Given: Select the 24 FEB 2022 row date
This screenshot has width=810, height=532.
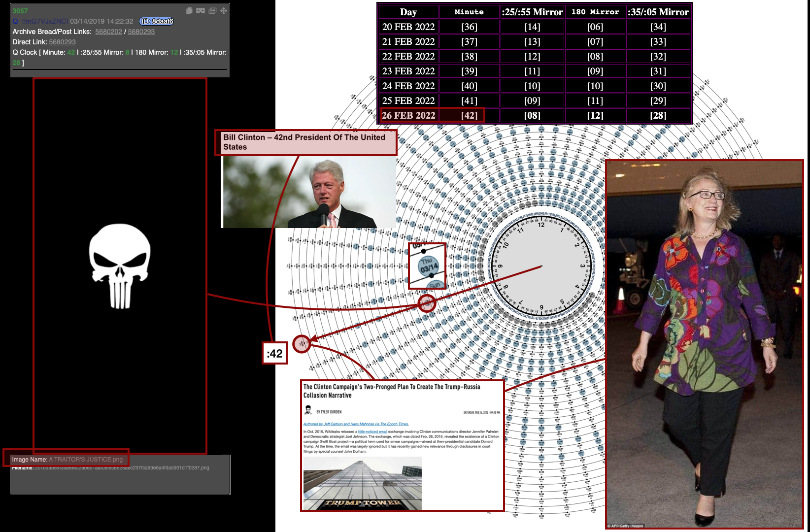Looking at the screenshot, I should click(x=408, y=86).
